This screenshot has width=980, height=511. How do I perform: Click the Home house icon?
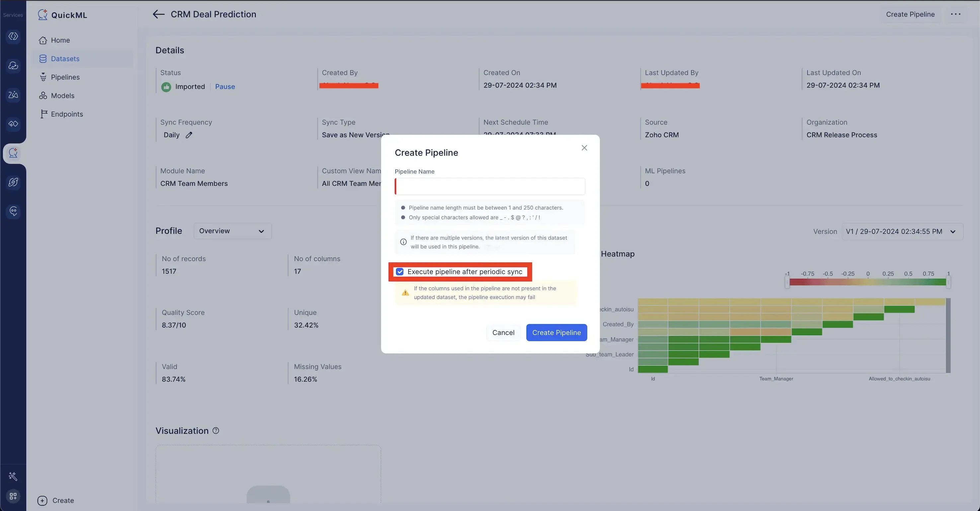pos(43,40)
